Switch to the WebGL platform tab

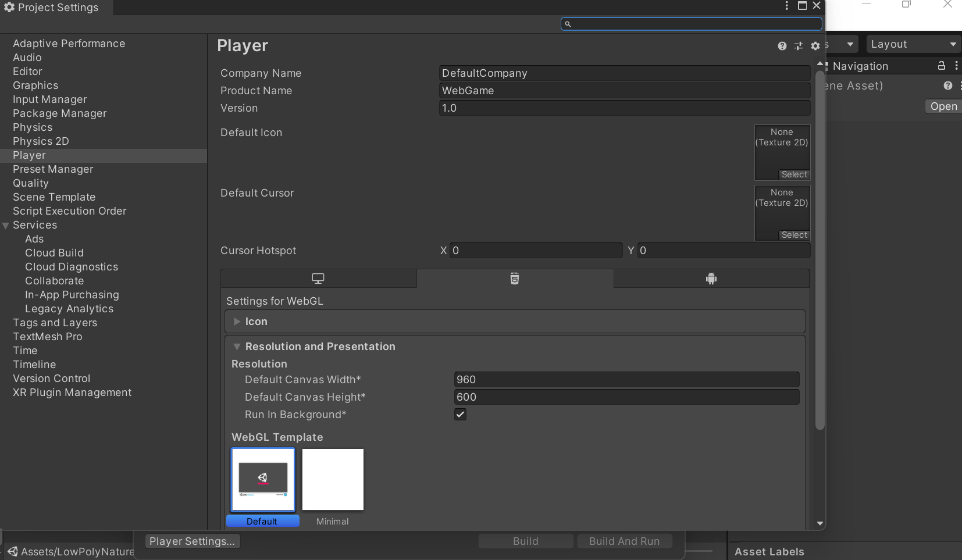[x=515, y=279]
